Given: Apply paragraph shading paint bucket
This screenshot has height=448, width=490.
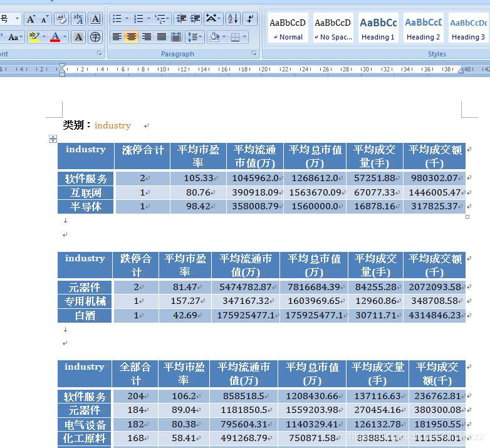Looking at the screenshot, I should click(x=214, y=37).
